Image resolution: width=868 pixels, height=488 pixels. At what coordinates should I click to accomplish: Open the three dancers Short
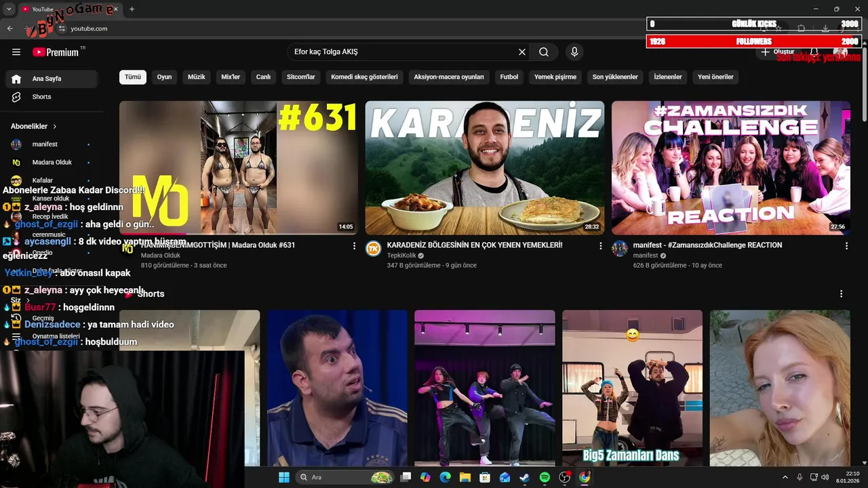[485, 388]
